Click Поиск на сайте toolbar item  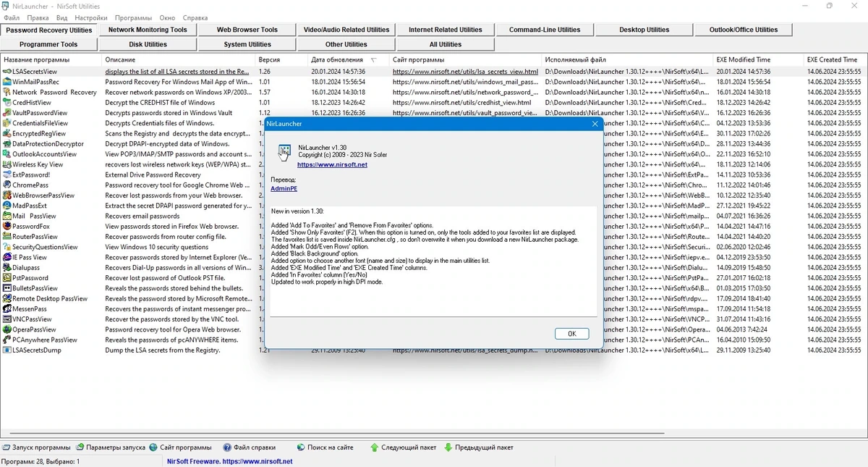point(325,447)
